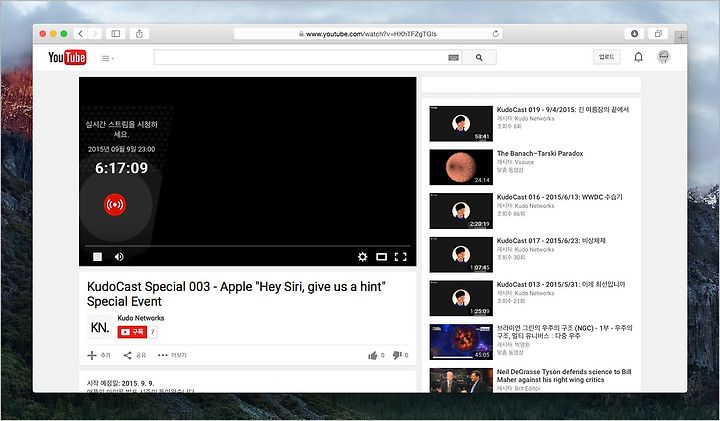Click the video title 'KudoCast Special 003'
Image resolution: width=720 pixels, height=421 pixels.
tap(236, 294)
